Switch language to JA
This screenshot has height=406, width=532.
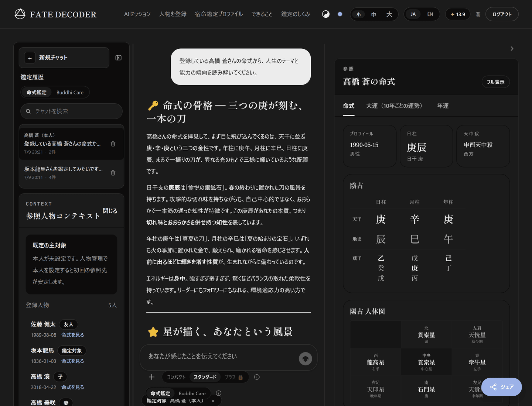tap(413, 14)
